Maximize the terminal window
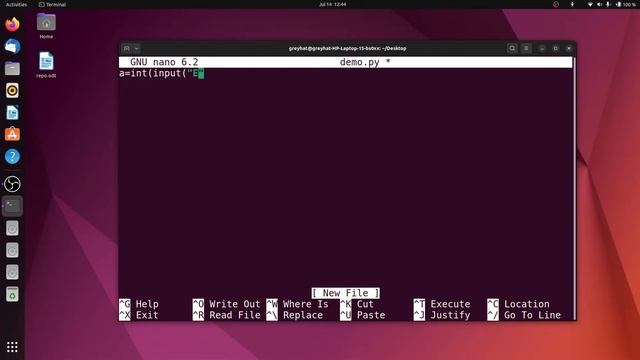The height and width of the screenshot is (360, 640). click(x=556, y=48)
